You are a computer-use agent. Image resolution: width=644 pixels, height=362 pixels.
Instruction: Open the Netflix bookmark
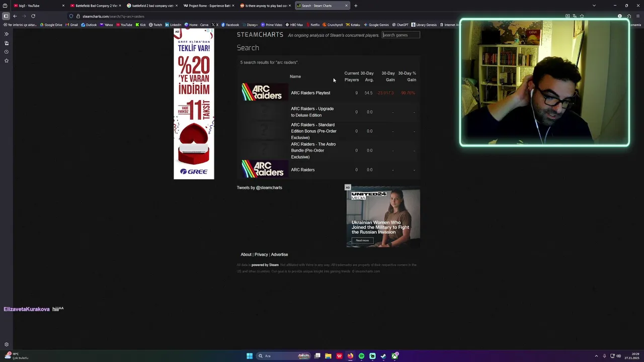(x=313, y=25)
